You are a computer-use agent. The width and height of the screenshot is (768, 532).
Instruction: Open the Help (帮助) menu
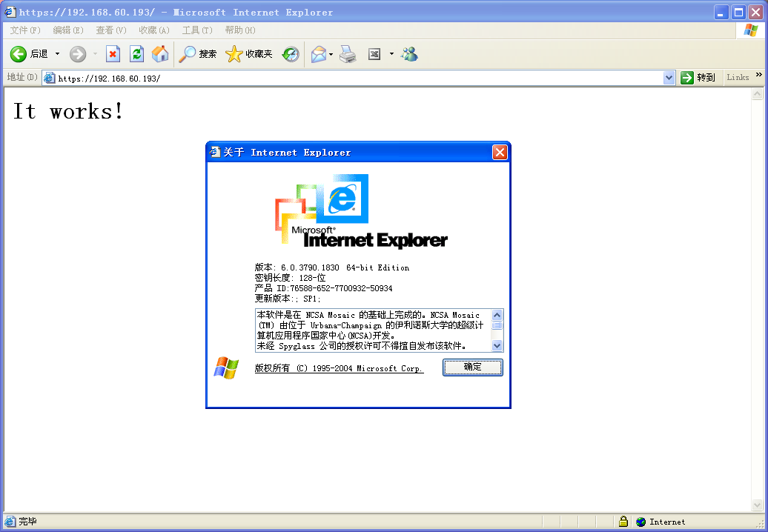point(240,30)
